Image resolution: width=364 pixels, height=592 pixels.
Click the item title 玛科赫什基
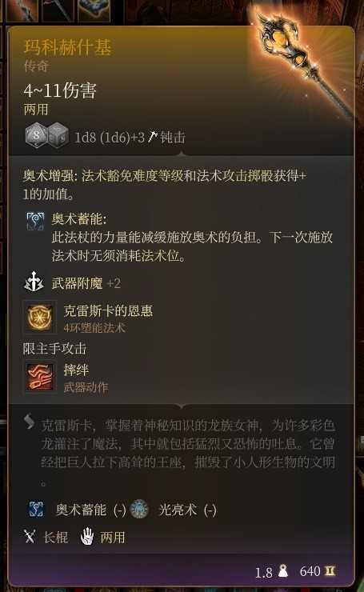tap(67, 47)
